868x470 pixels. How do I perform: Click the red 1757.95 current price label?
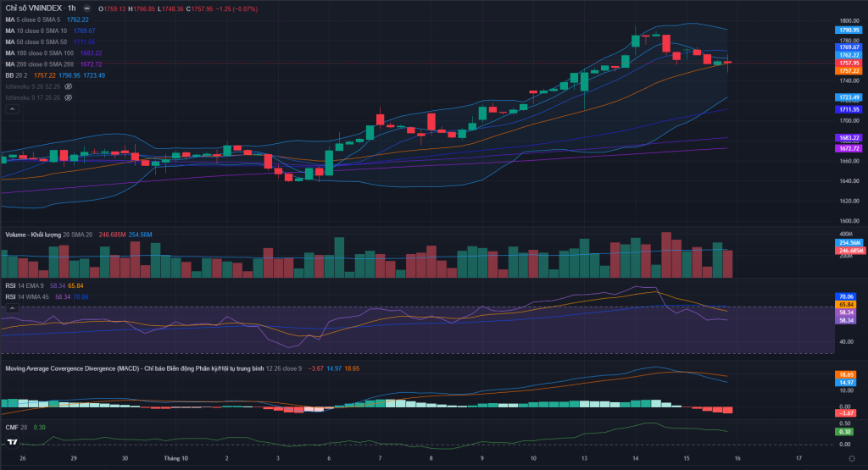(849, 63)
